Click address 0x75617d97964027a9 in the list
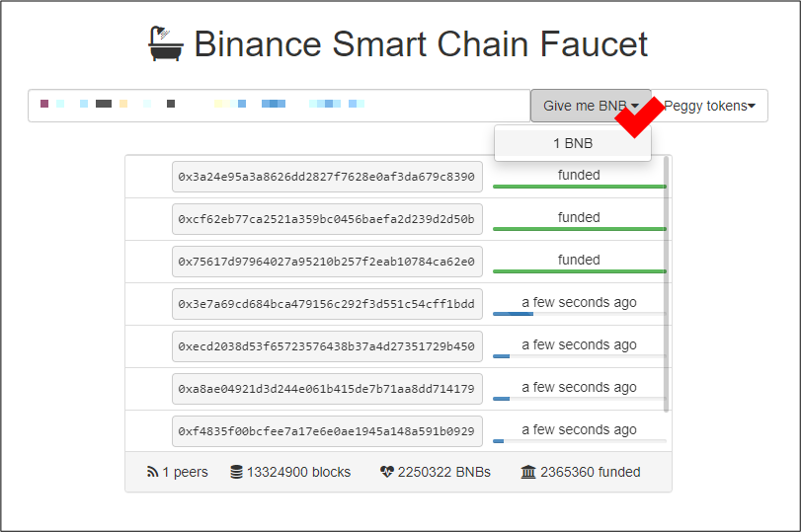This screenshot has height=532, width=801. coord(327,262)
